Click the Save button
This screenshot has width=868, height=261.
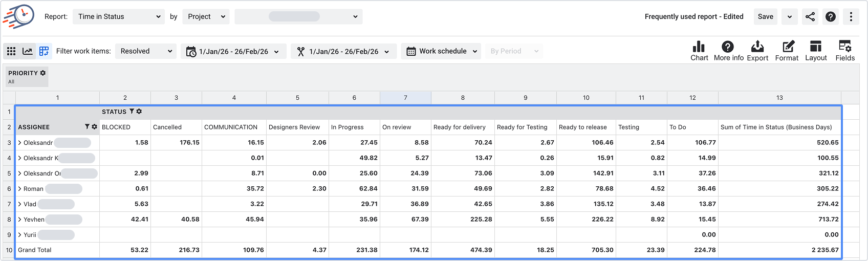coord(766,16)
